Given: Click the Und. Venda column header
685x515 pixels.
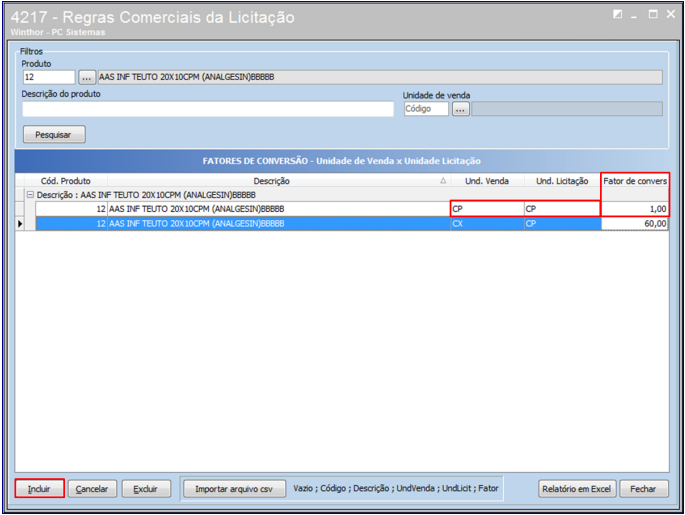Looking at the screenshot, I should pos(487,181).
